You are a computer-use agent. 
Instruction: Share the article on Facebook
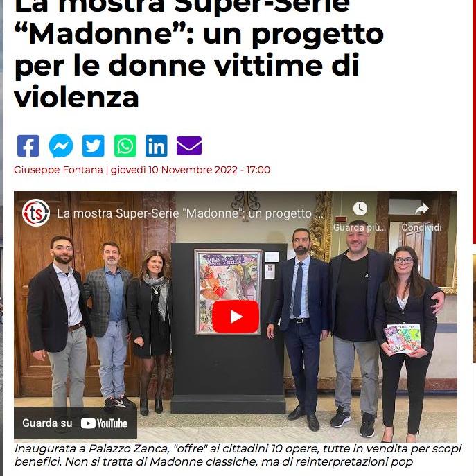coord(28,146)
